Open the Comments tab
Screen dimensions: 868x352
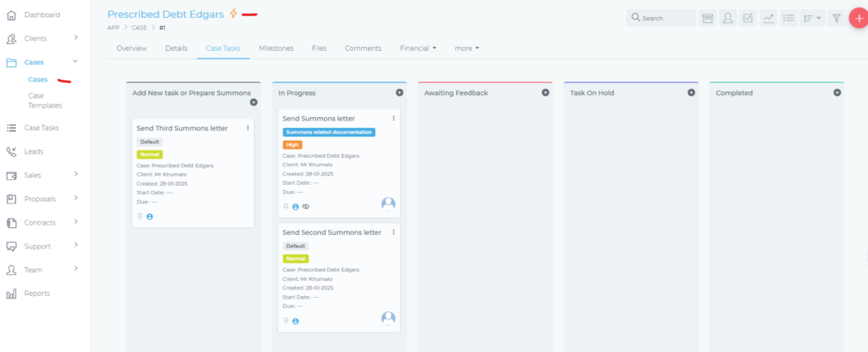tap(363, 48)
